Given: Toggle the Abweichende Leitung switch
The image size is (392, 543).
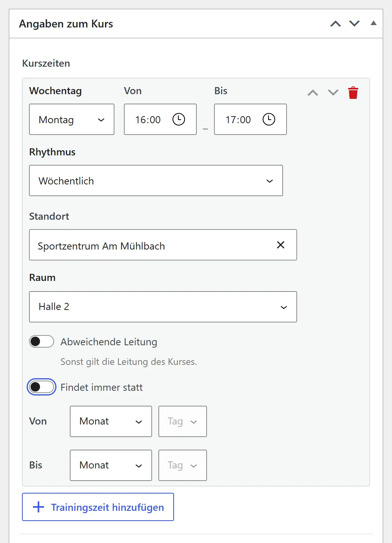Looking at the screenshot, I should [x=42, y=341].
